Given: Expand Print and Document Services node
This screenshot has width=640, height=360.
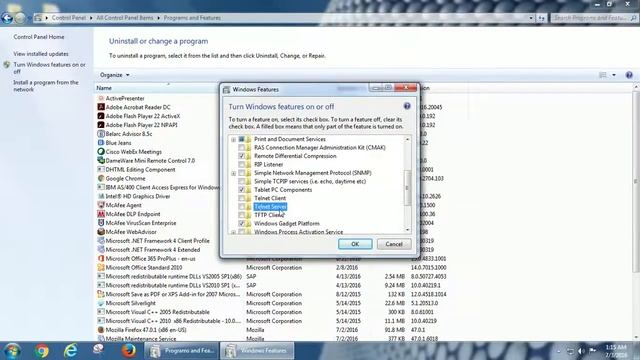Looking at the screenshot, I should tap(233, 140).
